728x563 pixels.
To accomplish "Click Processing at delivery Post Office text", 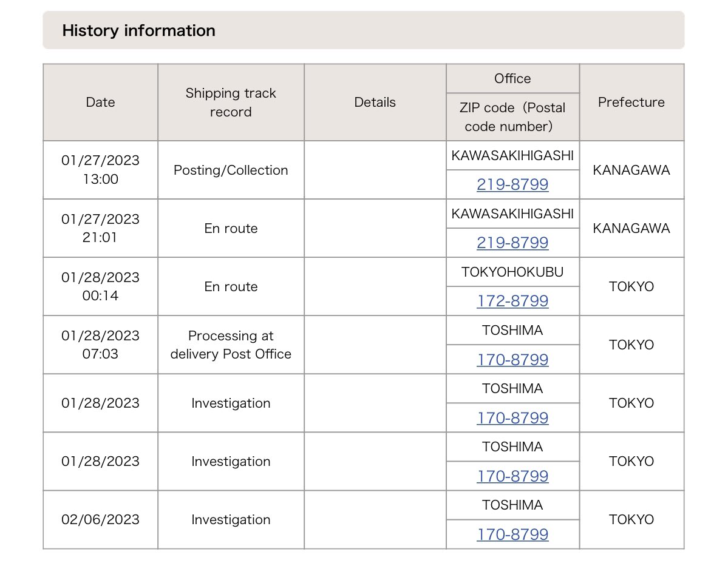I will (231, 345).
